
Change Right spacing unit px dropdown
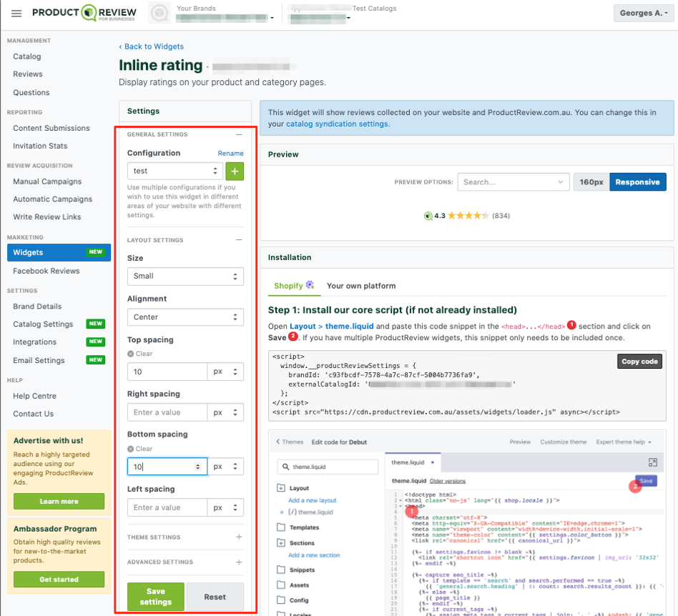(x=225, y=412)
